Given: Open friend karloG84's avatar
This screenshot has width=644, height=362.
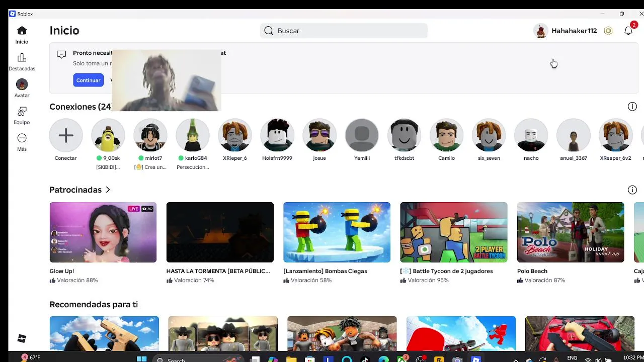Looking at the screenshot, I should click(x=193, y=135).
